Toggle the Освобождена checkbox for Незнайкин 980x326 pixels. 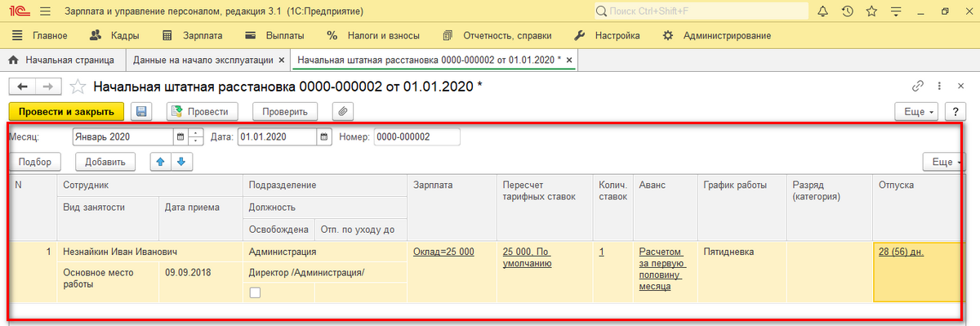[x=255, y=293]
